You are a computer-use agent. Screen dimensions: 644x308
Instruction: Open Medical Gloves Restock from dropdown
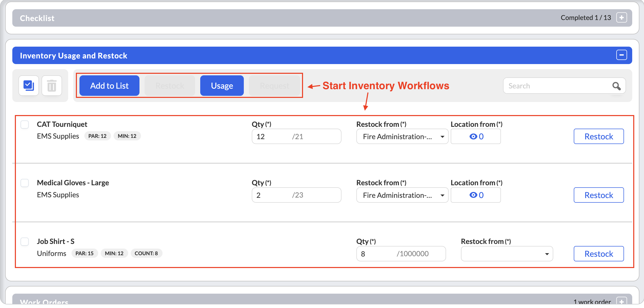coord(402,195)
